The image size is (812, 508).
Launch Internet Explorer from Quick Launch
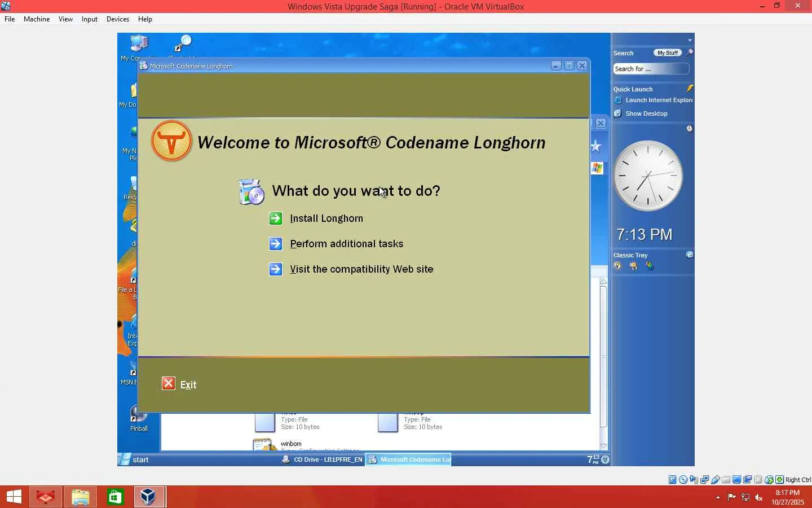click(659, 100)
